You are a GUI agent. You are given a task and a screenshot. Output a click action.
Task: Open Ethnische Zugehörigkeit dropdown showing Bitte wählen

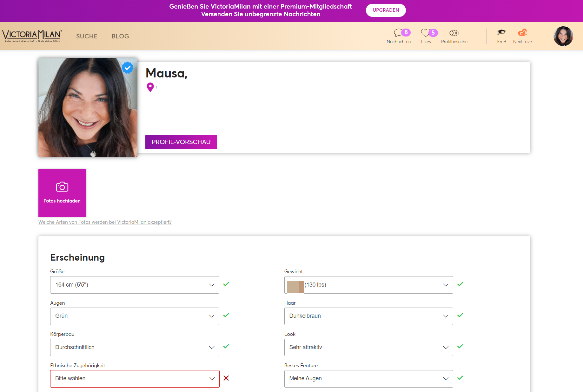pos(135,379)
